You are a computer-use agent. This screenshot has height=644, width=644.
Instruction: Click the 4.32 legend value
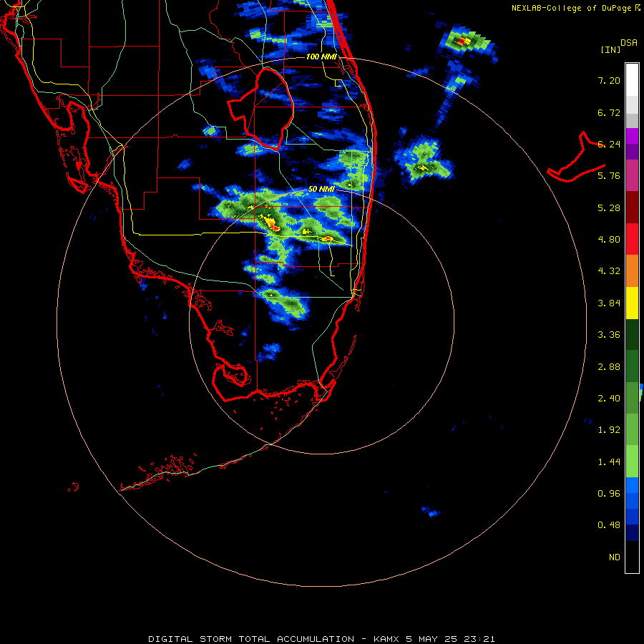[609, 271]
